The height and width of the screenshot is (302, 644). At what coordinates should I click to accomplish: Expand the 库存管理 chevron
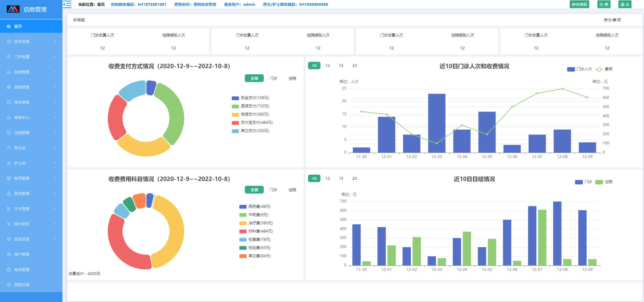(55, 102)
